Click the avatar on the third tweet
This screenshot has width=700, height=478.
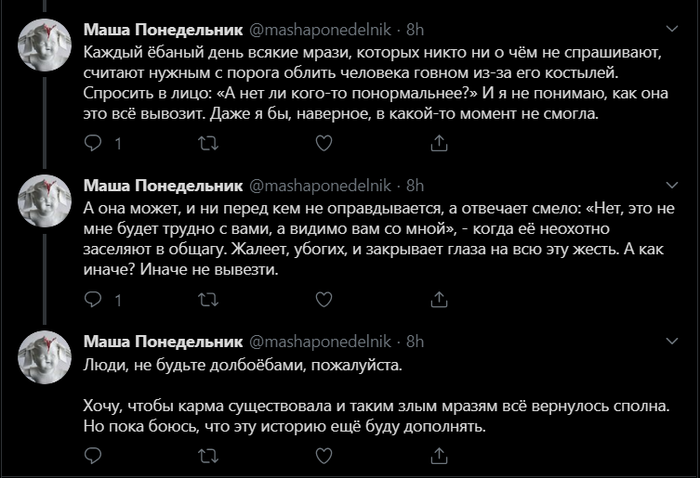coord(44,355)
